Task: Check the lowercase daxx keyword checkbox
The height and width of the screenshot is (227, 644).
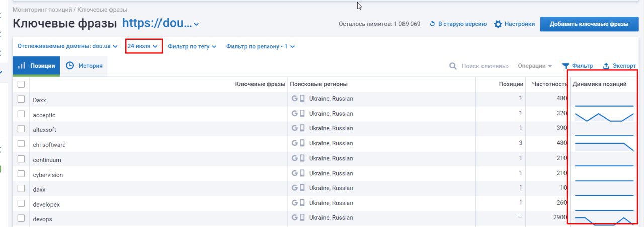Action: point(21,188)
